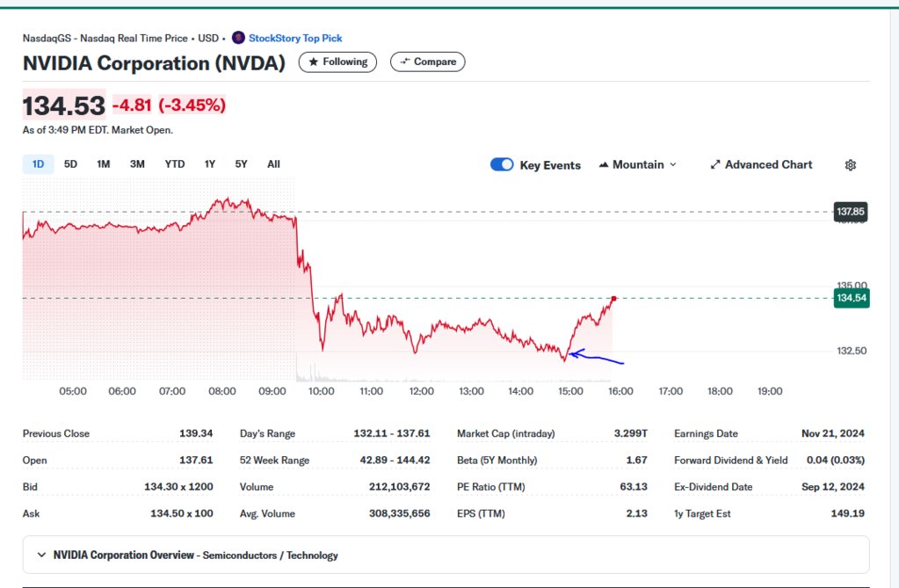
Task: Click the green 134.54 current price label
Action: [852, 298]
